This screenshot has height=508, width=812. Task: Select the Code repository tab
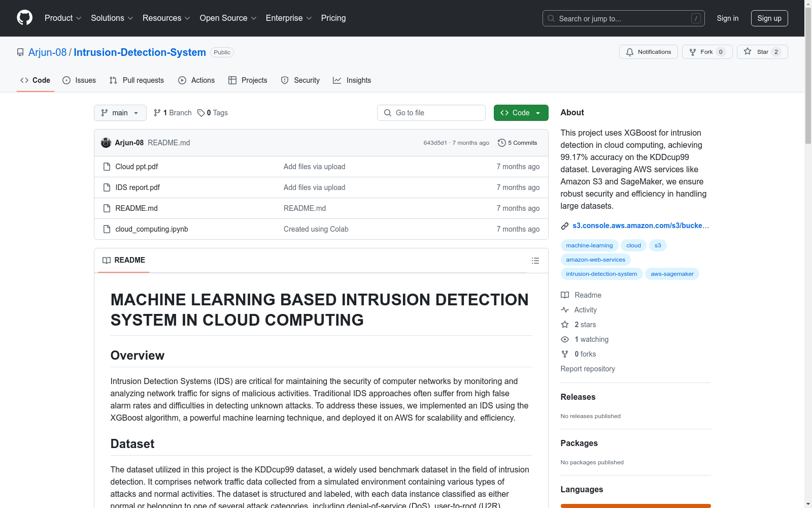pos(36,80)
